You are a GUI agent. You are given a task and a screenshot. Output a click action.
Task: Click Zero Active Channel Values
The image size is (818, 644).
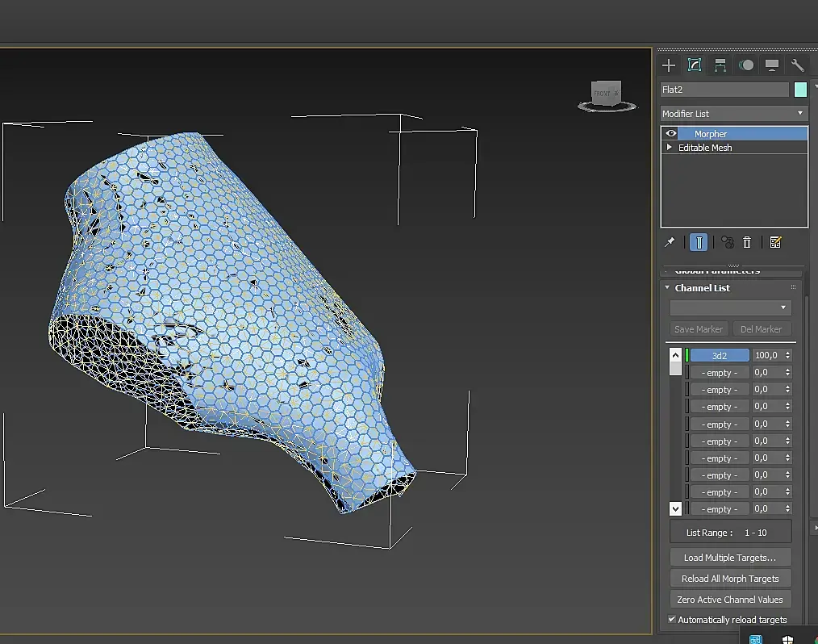(x=730, y=600)
